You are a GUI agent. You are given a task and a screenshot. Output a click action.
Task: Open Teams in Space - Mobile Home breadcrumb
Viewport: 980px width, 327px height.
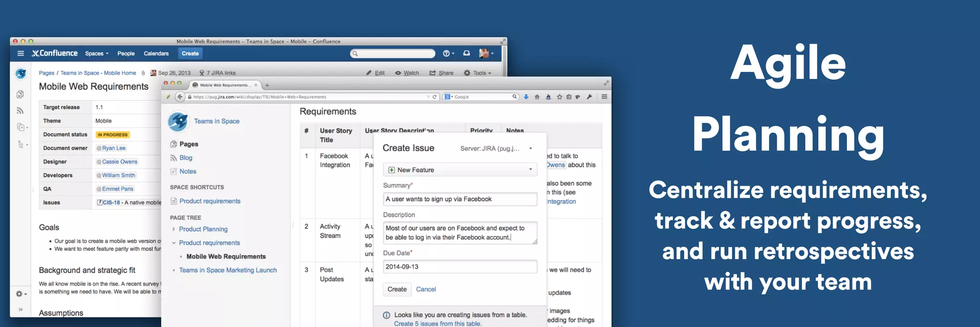coord(98,73)
